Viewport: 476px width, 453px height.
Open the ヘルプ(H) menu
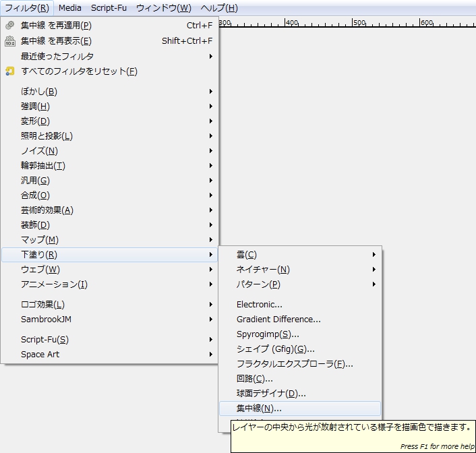219,8
